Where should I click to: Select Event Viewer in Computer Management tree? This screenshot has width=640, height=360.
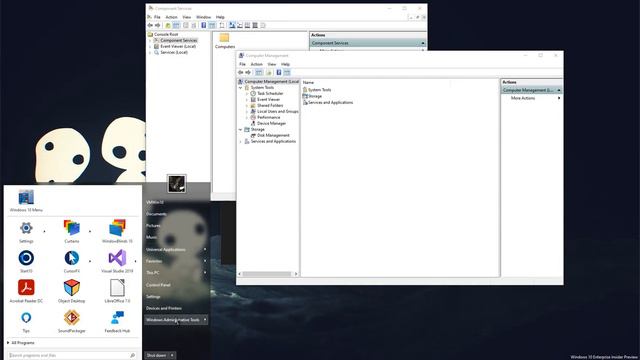268,99
